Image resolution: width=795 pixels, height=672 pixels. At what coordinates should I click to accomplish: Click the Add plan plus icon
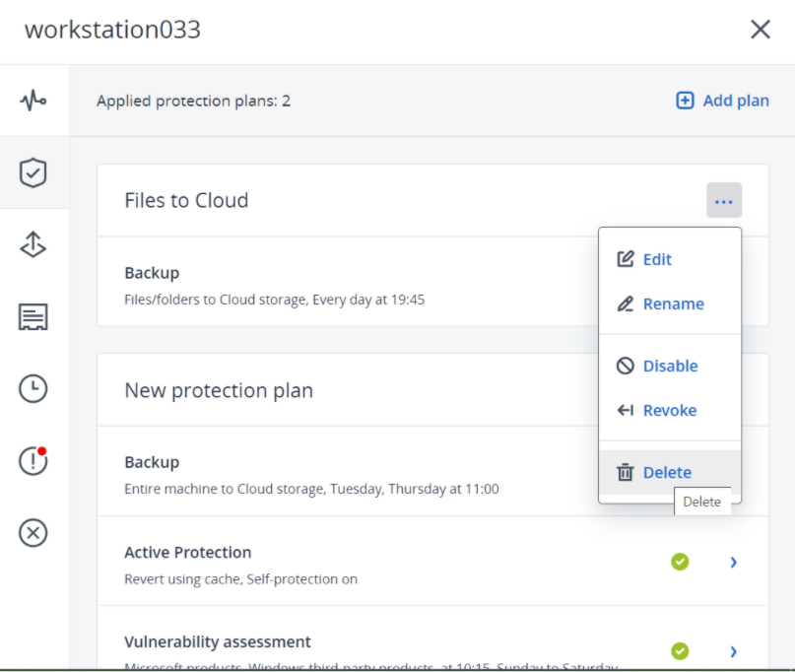685,101
